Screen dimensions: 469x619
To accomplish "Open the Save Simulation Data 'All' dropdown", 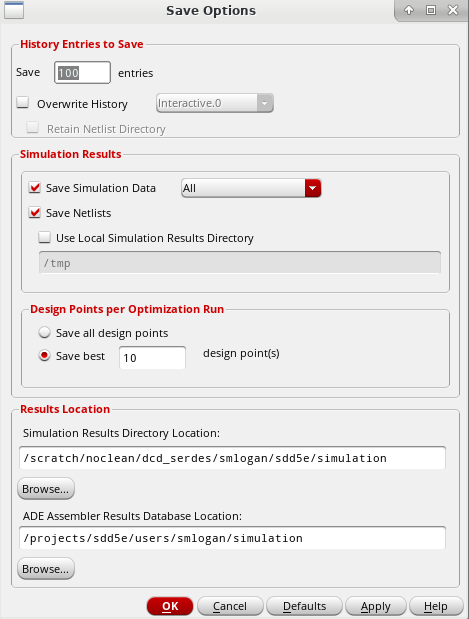I will (251, 188).
